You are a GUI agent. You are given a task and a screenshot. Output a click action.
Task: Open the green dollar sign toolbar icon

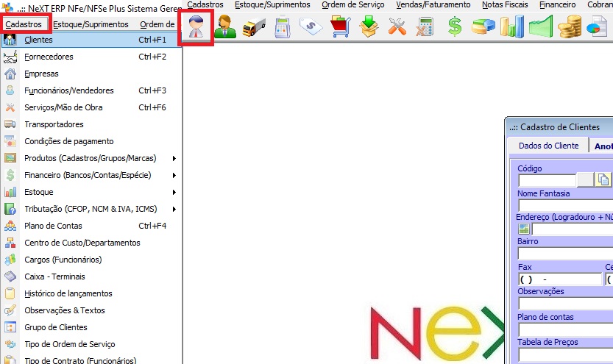[455, 27]
